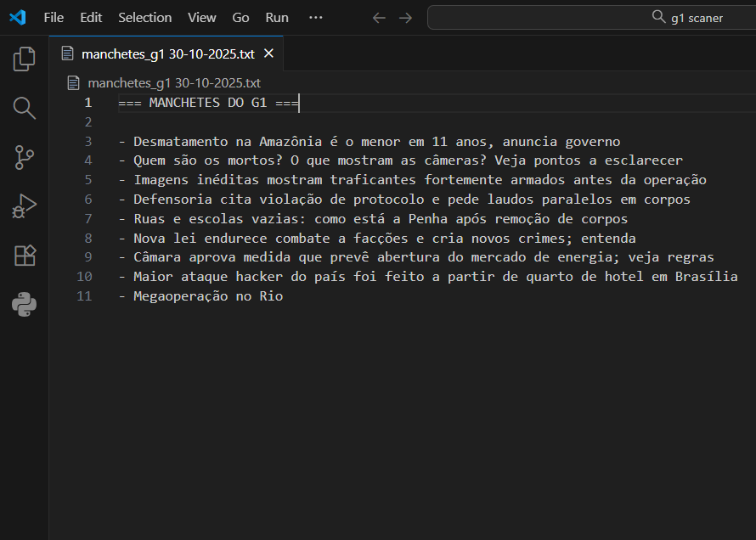Go forward using the right arrow

405,18
